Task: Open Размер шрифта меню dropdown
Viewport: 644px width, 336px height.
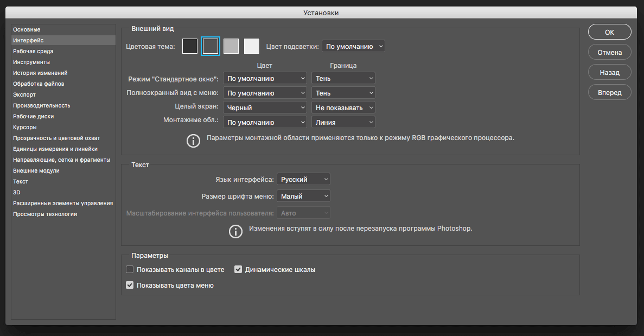Action: [303, 196]
